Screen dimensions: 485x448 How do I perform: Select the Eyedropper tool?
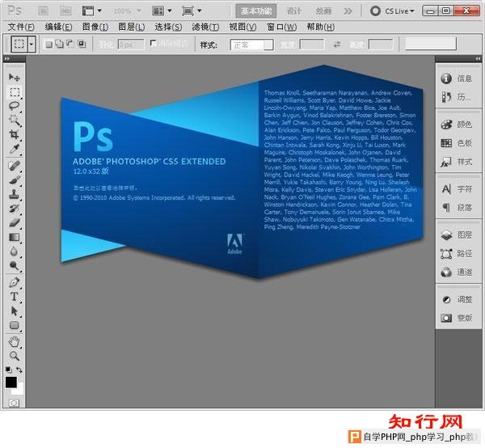(x=14, y=149)
